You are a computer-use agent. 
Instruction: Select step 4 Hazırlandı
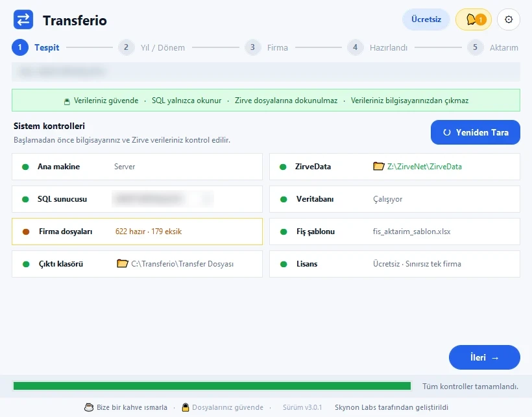point(378,47)
